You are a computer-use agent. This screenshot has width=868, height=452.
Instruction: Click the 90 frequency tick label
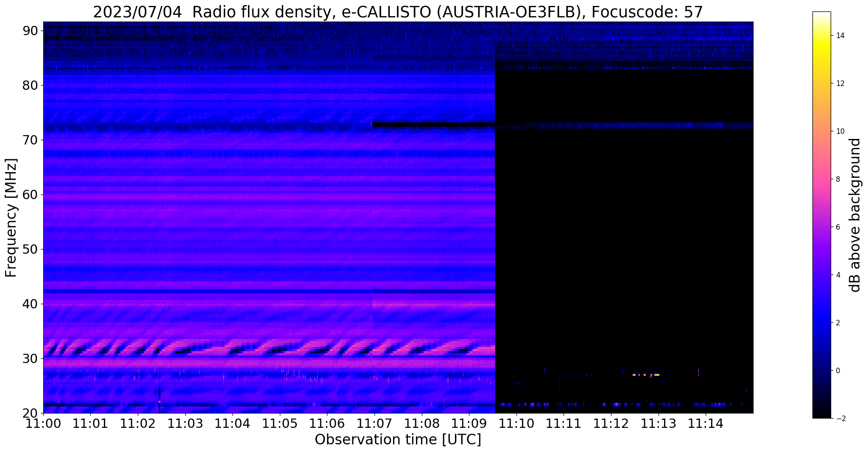pos(31,31)
